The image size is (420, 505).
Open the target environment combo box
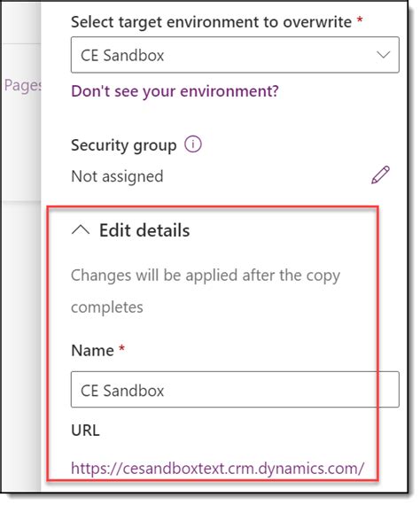235,55
